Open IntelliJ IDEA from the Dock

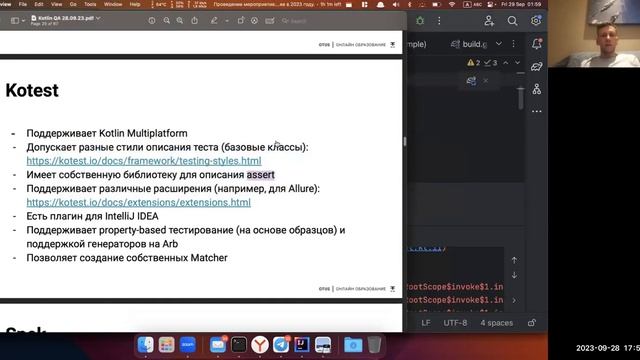click(302, 345)
